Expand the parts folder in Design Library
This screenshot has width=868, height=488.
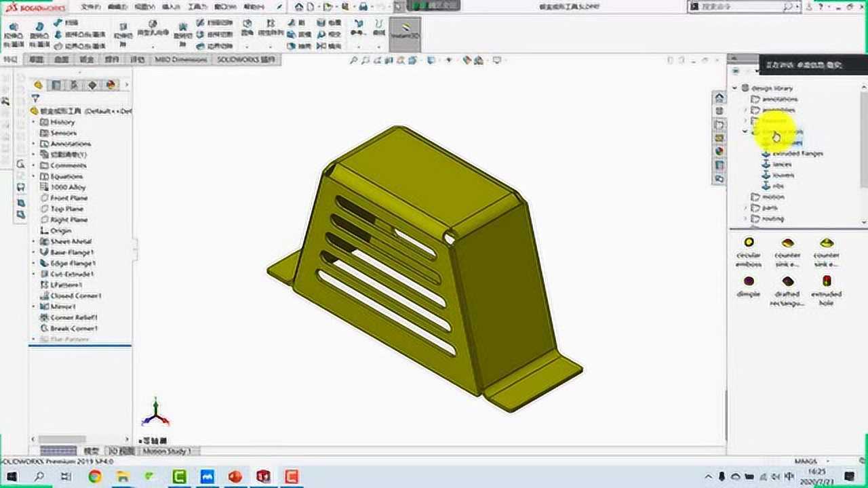[x=745, y=207]
